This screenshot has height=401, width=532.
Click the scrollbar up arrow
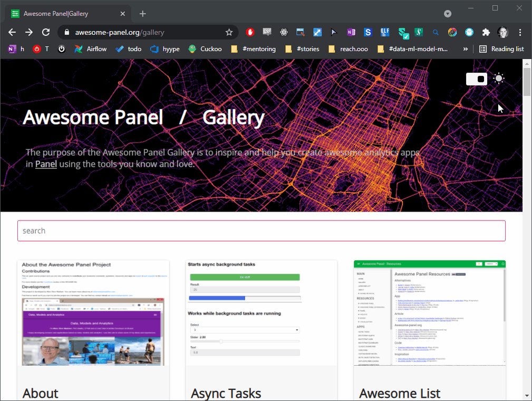[x=527, y=63]
